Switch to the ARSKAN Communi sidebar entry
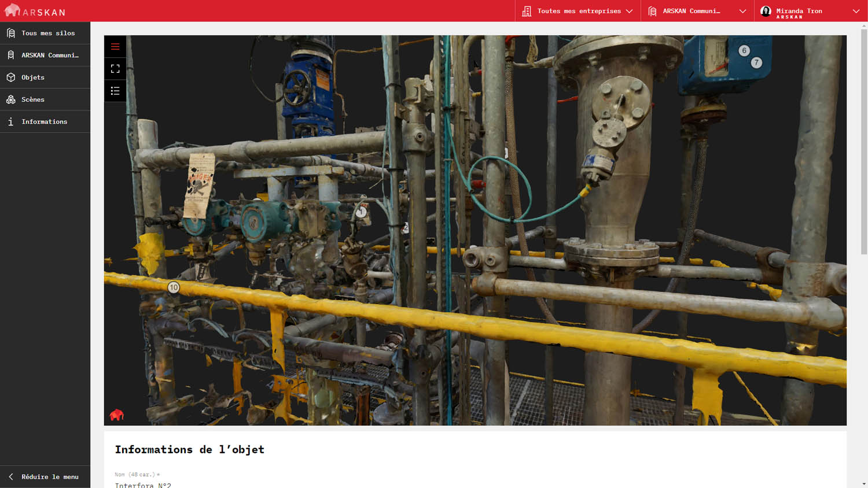Image resolution: width=868 pixels, height=488 pixels. pos(50,55)
